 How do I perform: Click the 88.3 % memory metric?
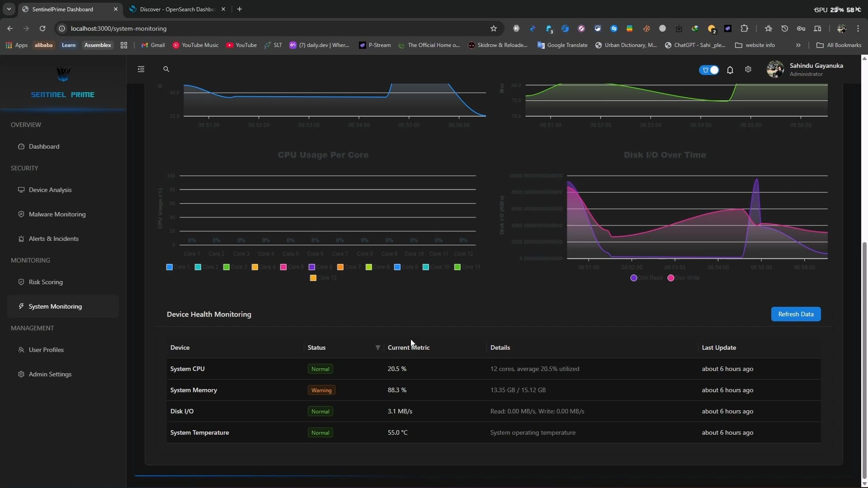(397, 390)
